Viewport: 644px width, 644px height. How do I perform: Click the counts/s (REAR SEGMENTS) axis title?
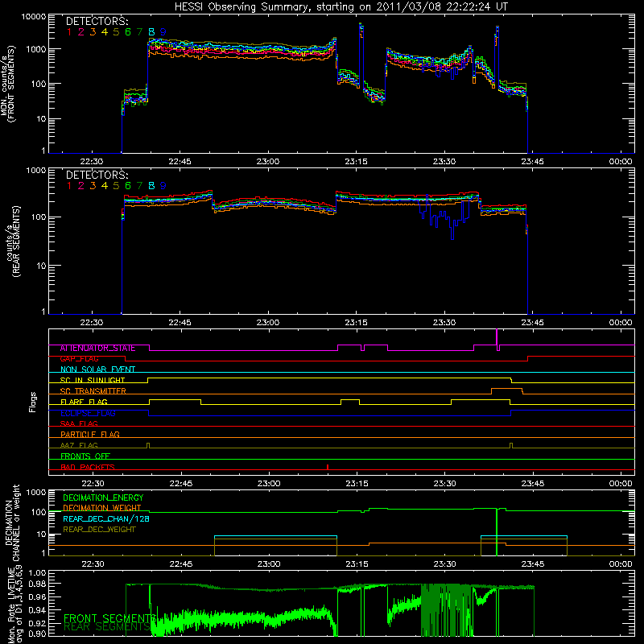[x=14, y=242]
